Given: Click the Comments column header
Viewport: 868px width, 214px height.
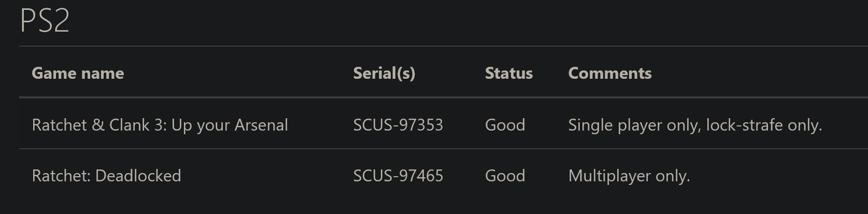Looking at the screenshot, I should [x=610, y=73].
